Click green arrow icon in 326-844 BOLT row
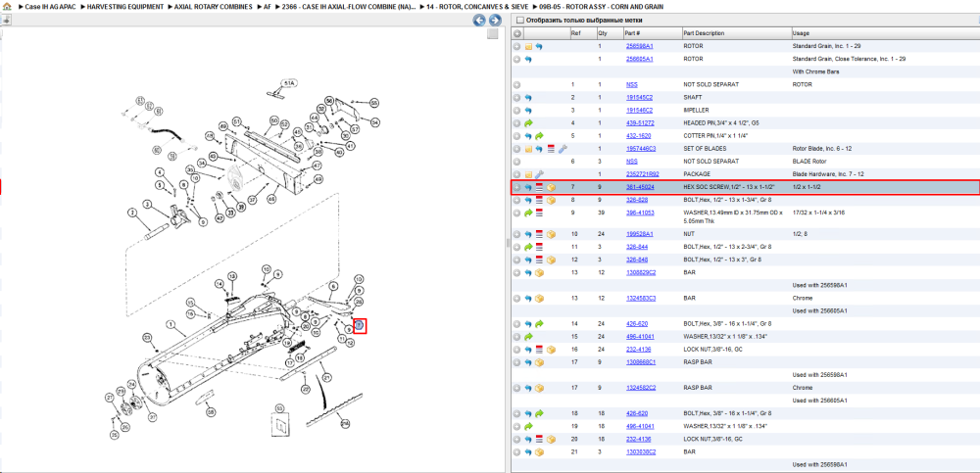 [528, 247]
